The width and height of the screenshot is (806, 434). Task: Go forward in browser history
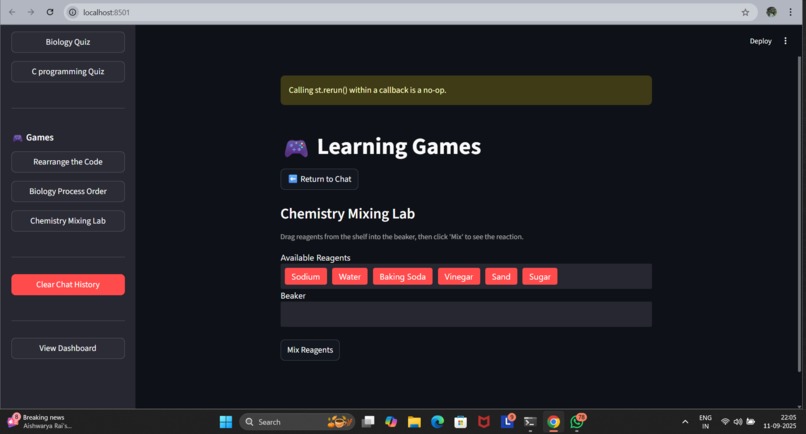(x=31, y=12)
